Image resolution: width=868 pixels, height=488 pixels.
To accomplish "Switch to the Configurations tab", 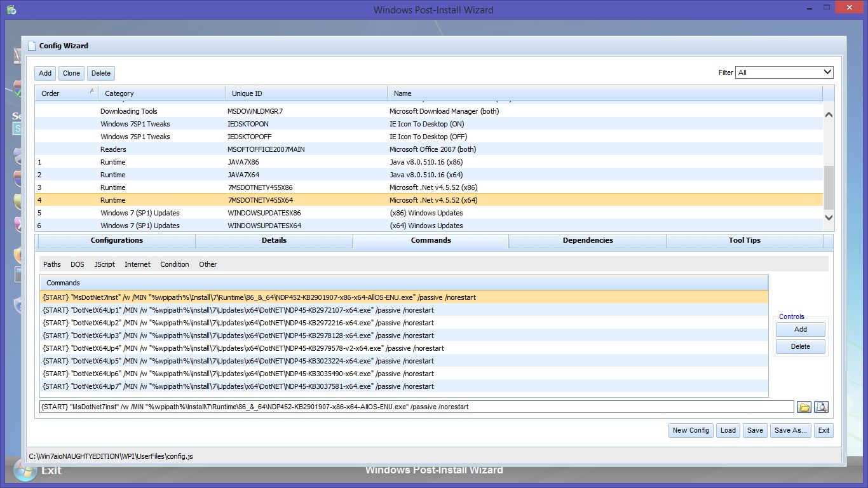I will tap(117, 240).
